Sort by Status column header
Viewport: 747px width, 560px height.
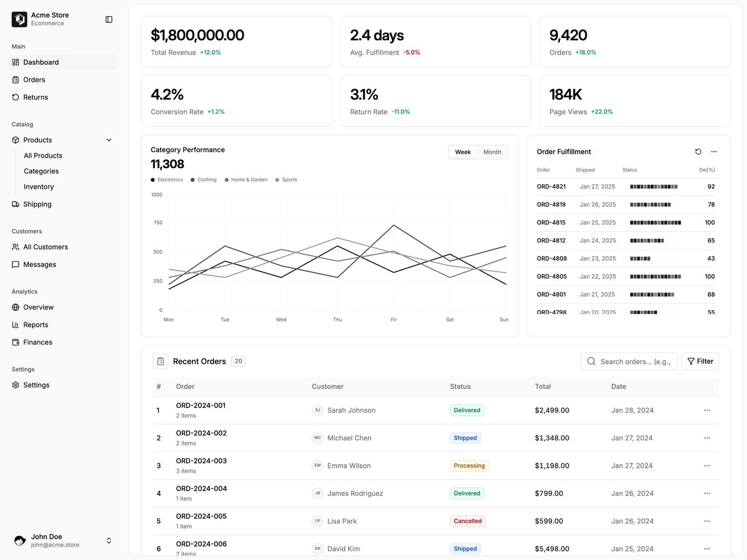(460, 387)
